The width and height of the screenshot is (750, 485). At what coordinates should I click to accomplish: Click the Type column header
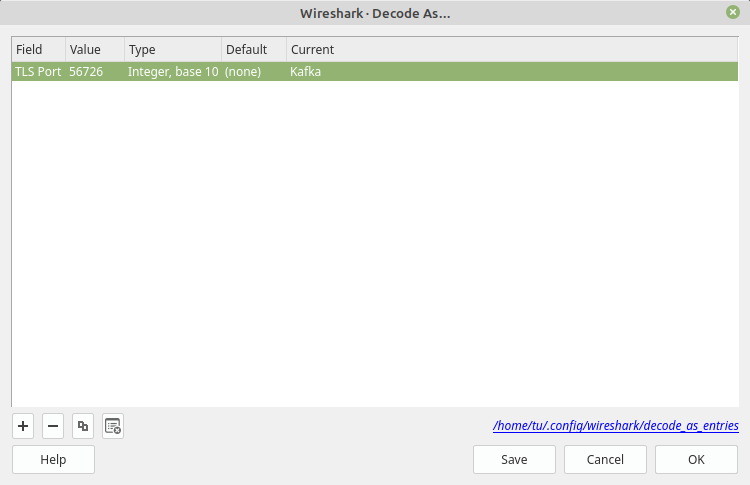172,49
